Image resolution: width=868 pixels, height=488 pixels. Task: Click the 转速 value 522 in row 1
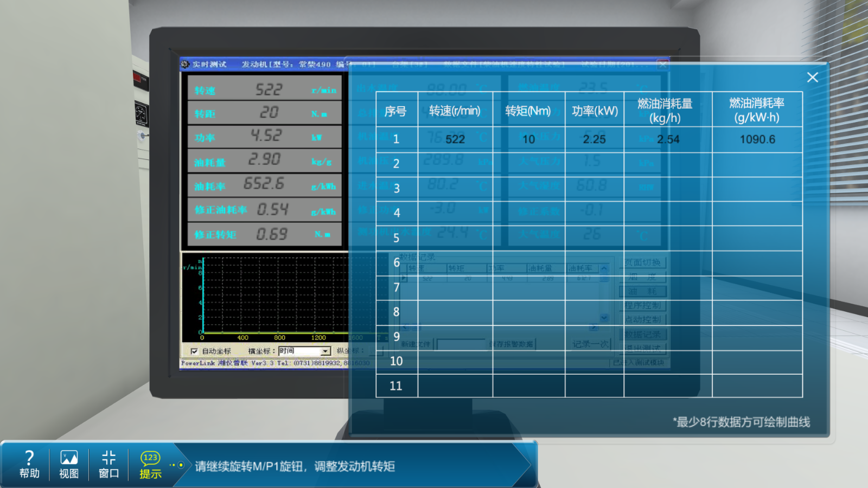455,139
